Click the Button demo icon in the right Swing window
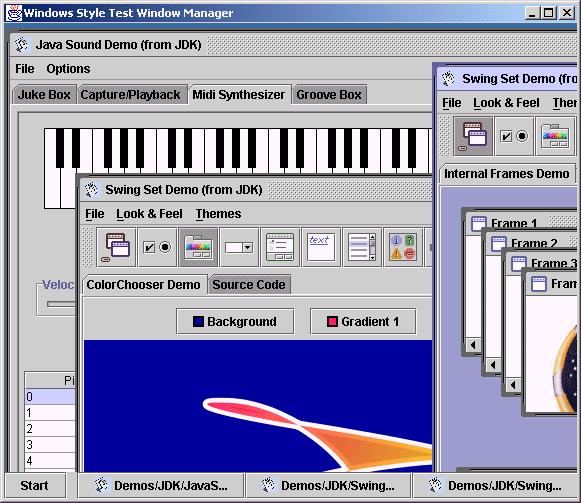This screenshot has height=503, width=581. (x=514, y=136)
